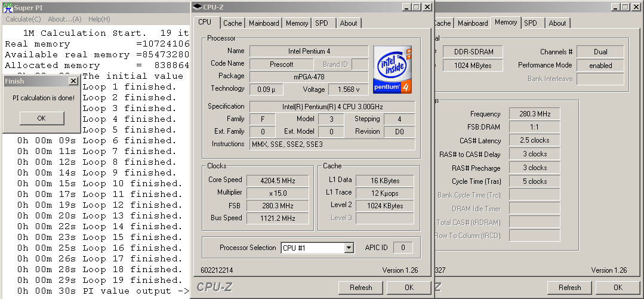Screen dimensions: 644x299
Task: Click the Channels # value Dual
Action: pos(600,52)
